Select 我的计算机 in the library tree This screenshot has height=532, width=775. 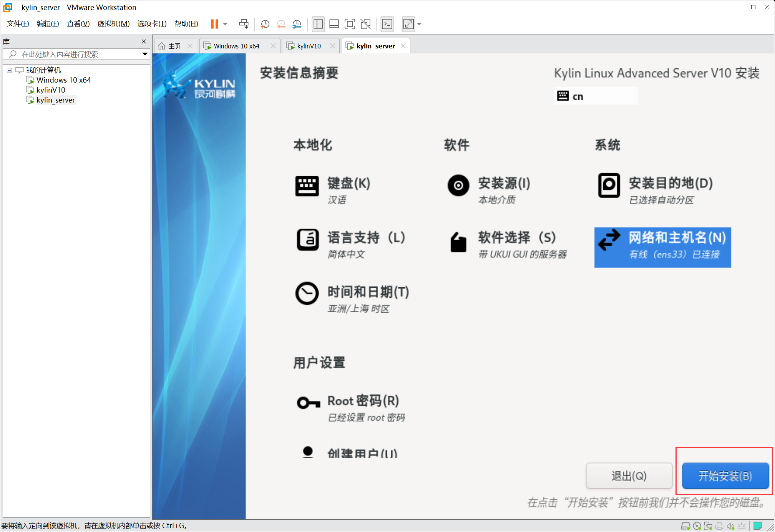pyautogui.click(x=43, y=70)
